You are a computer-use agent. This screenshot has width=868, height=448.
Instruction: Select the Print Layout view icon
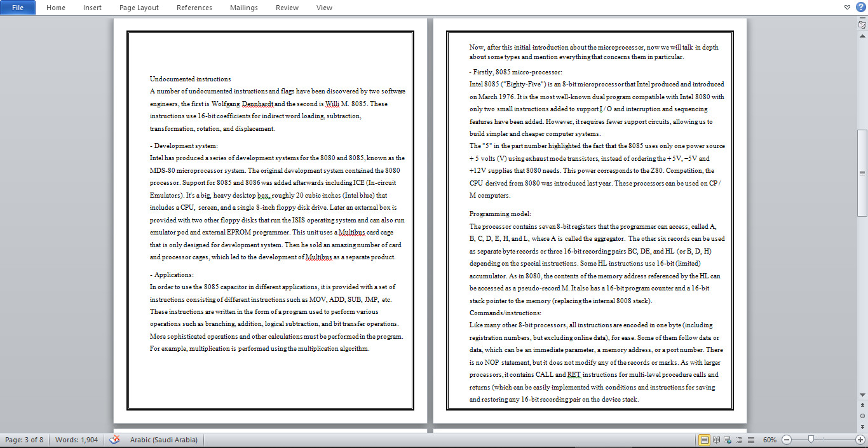pyautogui.click(x=704, y=440)
